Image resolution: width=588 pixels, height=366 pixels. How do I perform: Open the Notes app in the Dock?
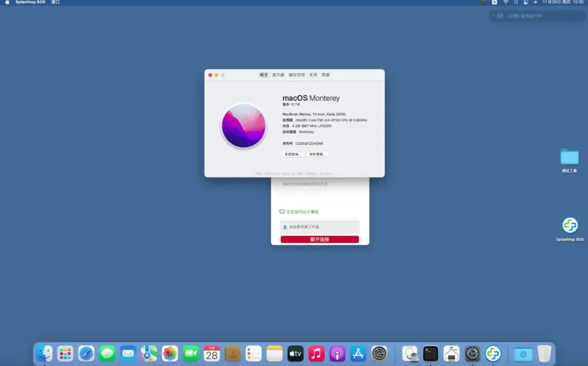[x=274, y=353]
